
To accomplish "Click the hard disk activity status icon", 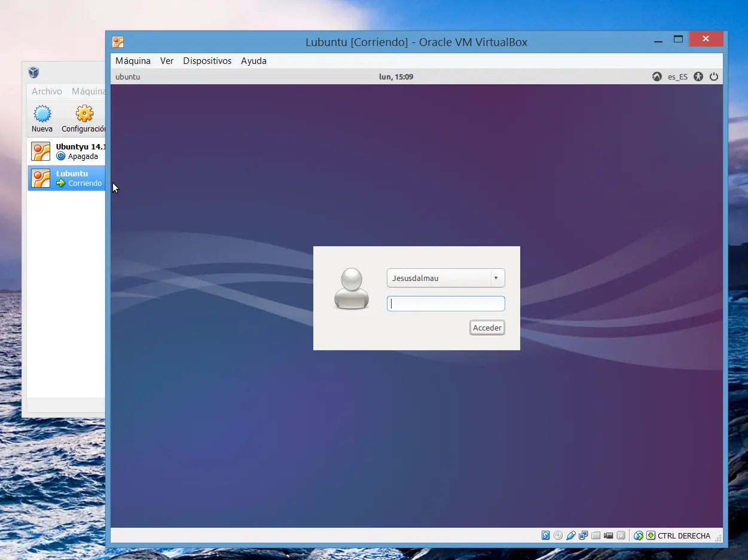I will coord(545,535).
